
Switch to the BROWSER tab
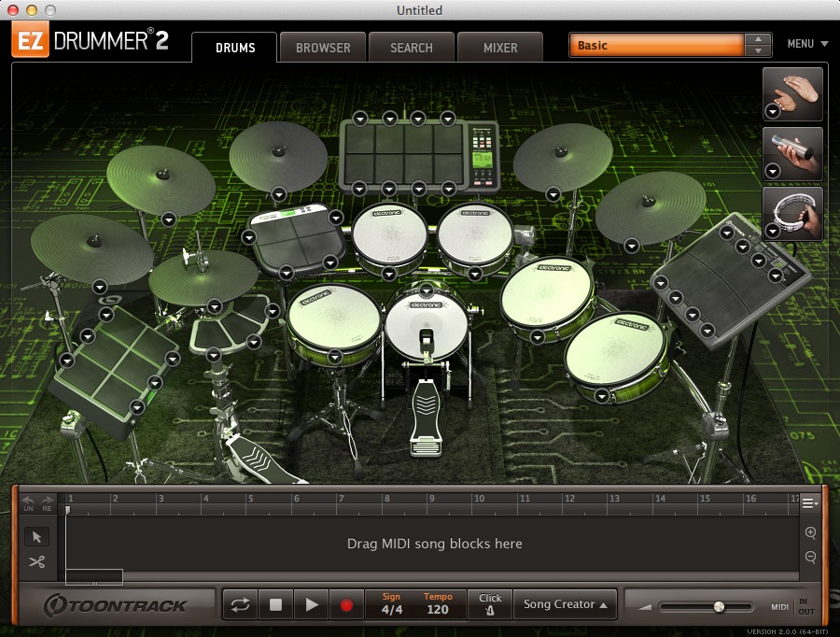point(323,48)
